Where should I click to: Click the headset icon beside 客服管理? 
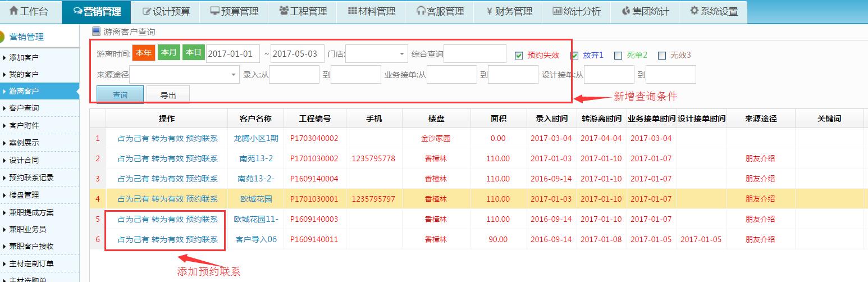tap(421, 11)
